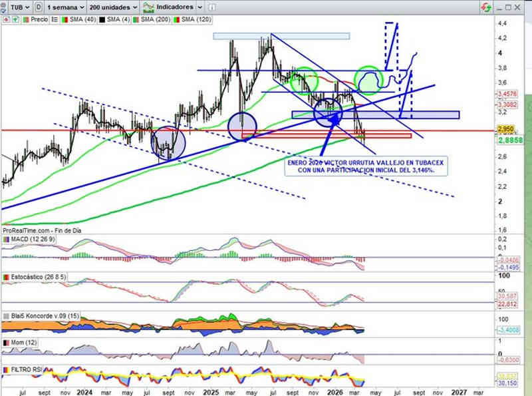Screen dimensions: 532x396
Task: Click the red-green sync arrows icon
Action: (x=485, y=7)
